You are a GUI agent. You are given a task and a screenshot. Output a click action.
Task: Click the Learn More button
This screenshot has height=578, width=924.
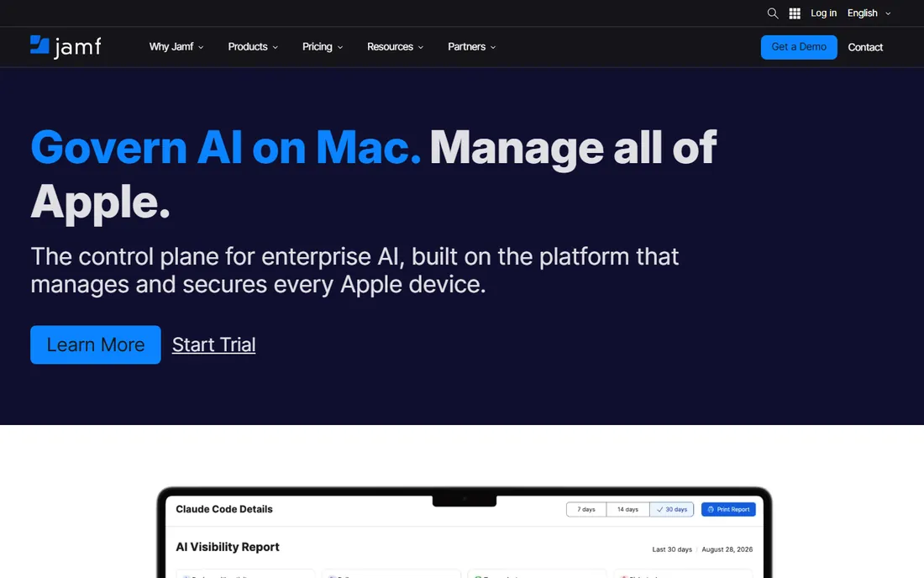tap(96, 344)
